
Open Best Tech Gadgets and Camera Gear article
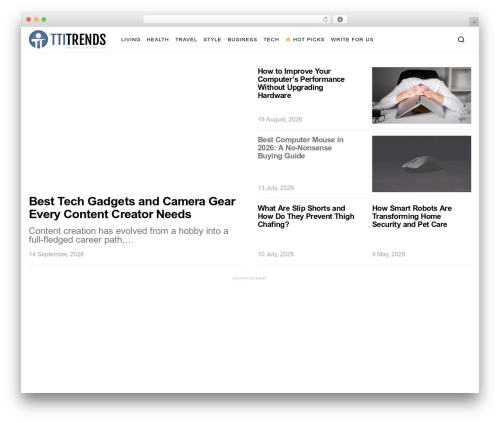pyautogui.click(x=132, y=208)
